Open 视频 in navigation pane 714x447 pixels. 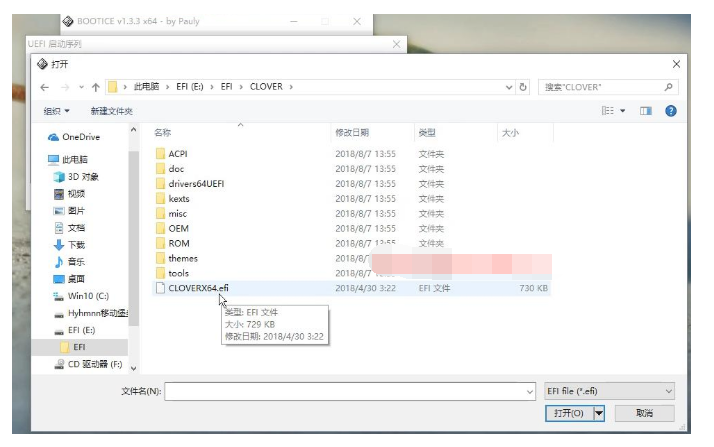(x=69, y=194)
